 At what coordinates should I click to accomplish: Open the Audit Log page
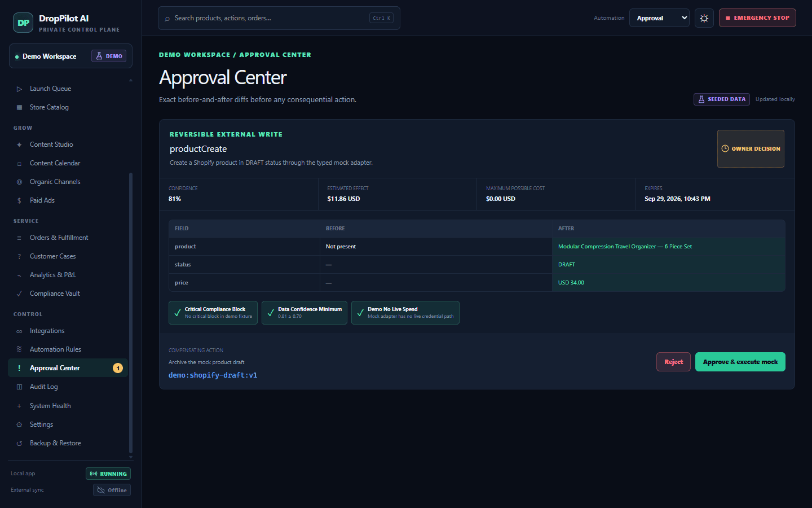pos(68,387)
